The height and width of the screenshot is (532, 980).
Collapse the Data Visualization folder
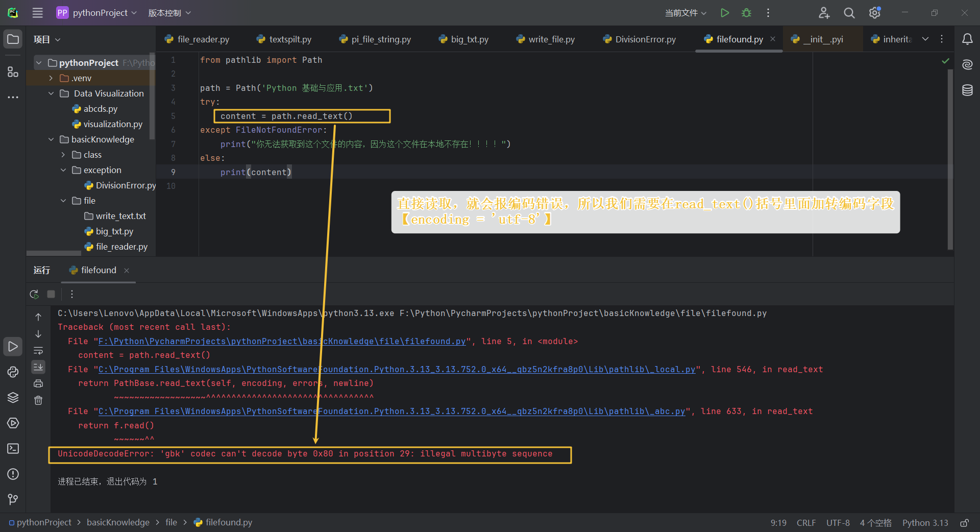pos(51,93)
